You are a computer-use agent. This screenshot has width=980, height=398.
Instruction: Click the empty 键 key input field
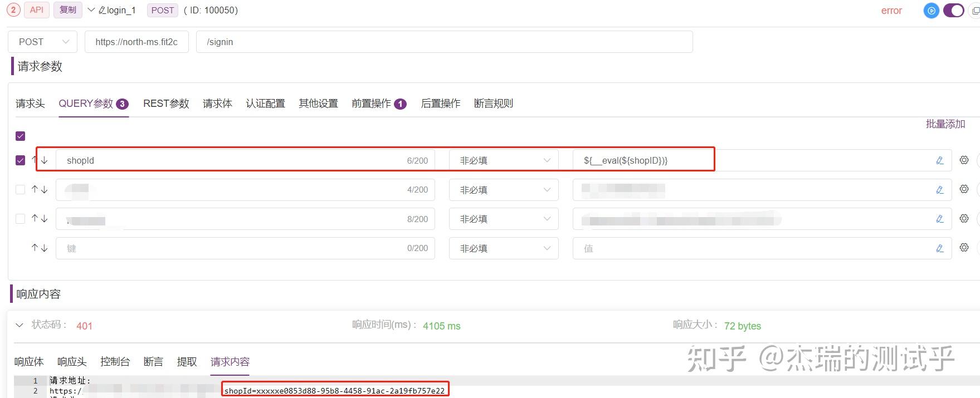pyautogui.click(x=245, y=248)
